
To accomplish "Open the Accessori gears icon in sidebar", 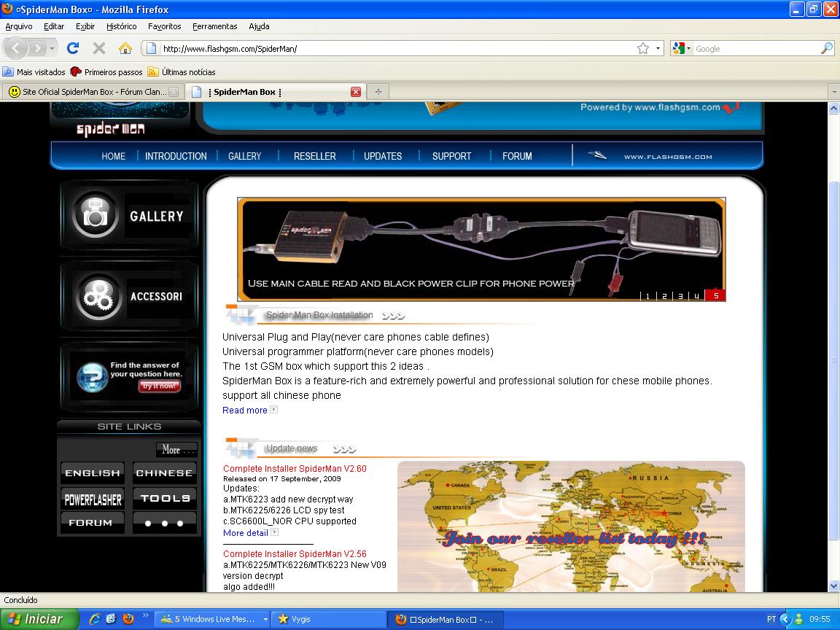I will (98, 296).
